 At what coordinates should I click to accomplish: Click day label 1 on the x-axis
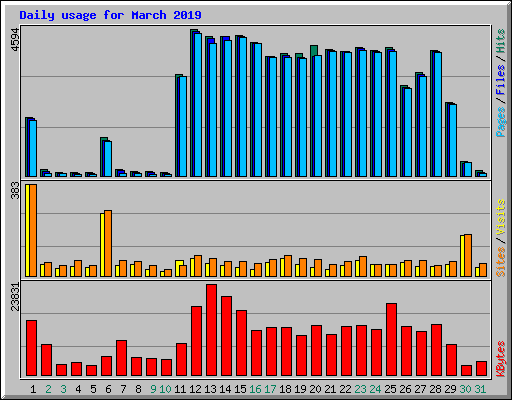(x=33, y=389)
